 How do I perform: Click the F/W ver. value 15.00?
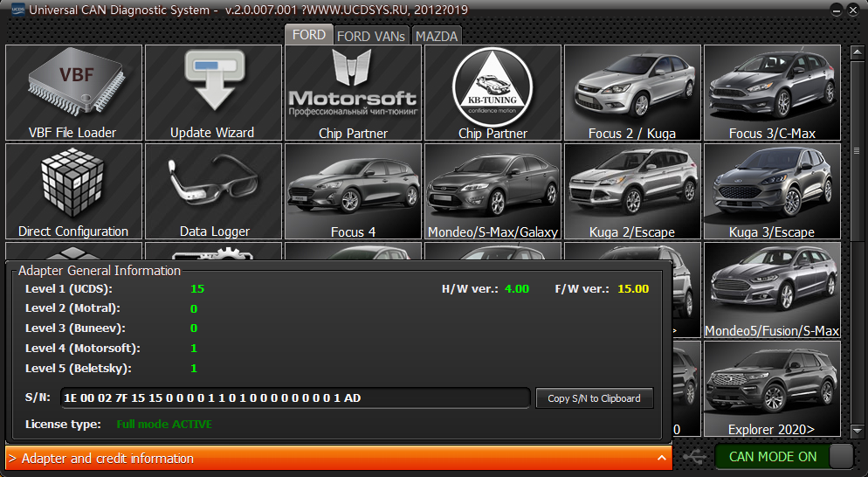(x=633, y=288)
